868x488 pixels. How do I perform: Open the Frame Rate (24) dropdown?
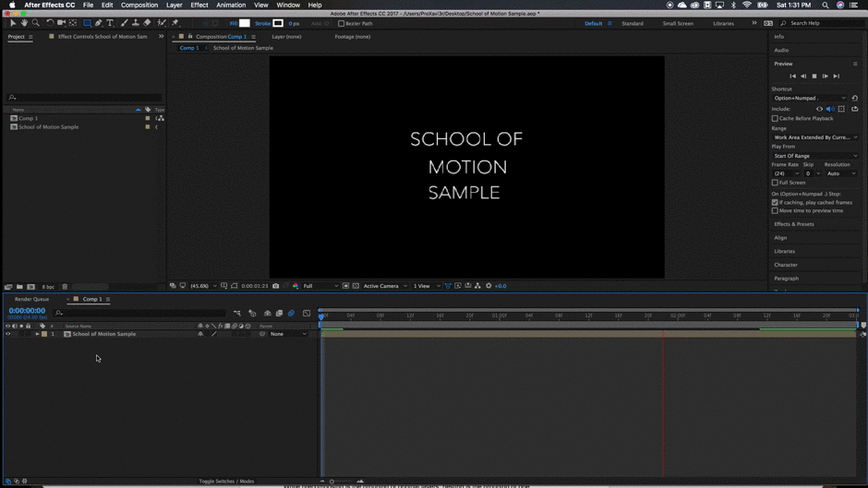pos(786,173)
